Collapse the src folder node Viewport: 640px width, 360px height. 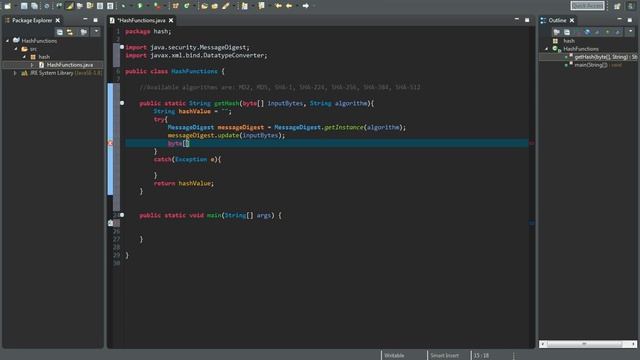[x=16, y=49]
